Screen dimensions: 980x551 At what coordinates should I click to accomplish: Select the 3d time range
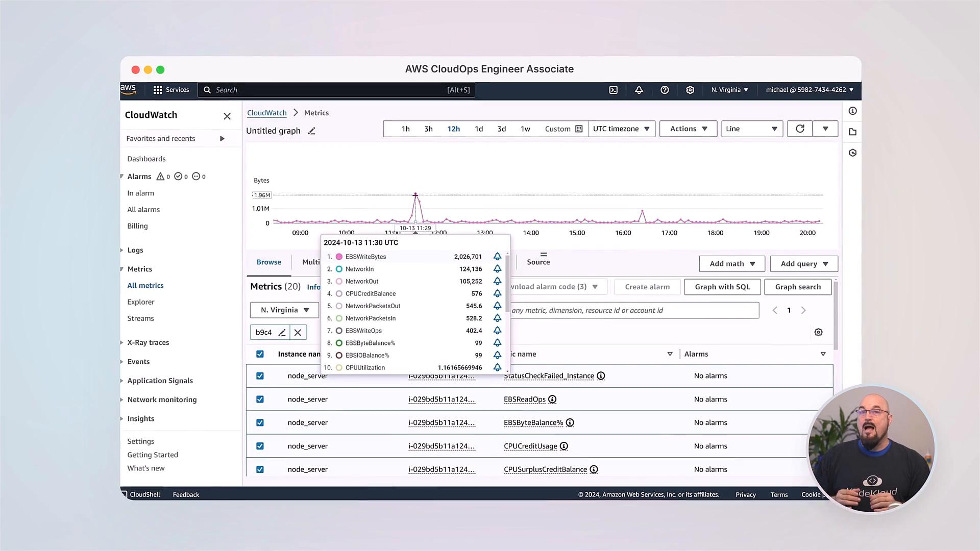pos(502,129)
